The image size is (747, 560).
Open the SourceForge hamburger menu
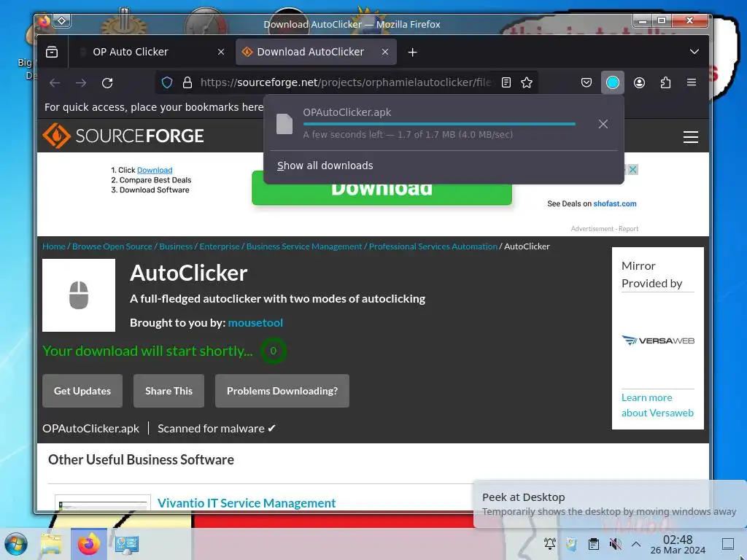click(x=691, y=136)
